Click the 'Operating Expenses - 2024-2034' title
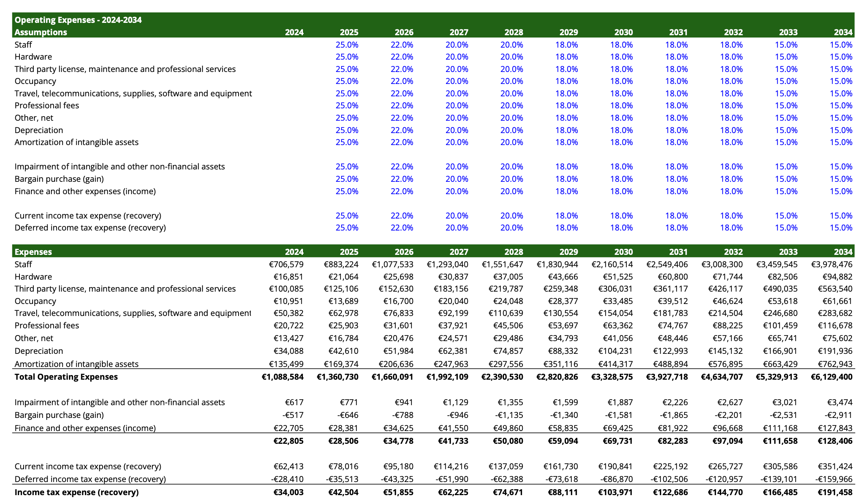 click(x=78, y=20)
